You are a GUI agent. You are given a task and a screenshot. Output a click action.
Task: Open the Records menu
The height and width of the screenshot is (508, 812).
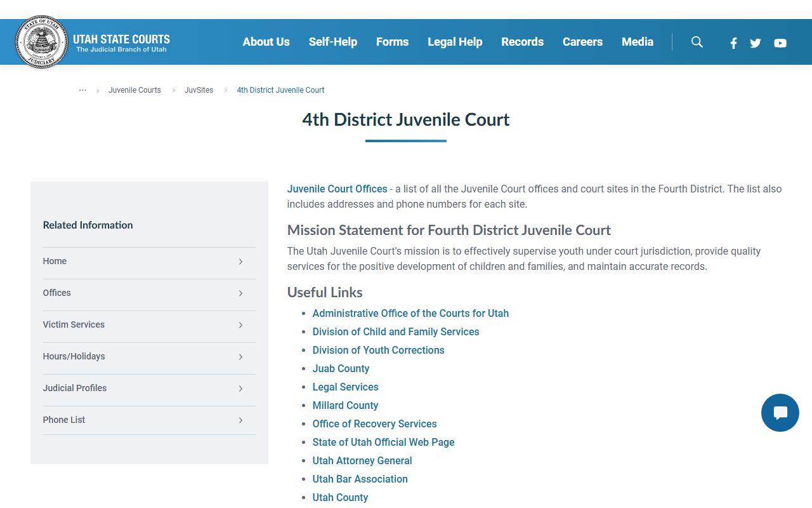tap(523, 42)
